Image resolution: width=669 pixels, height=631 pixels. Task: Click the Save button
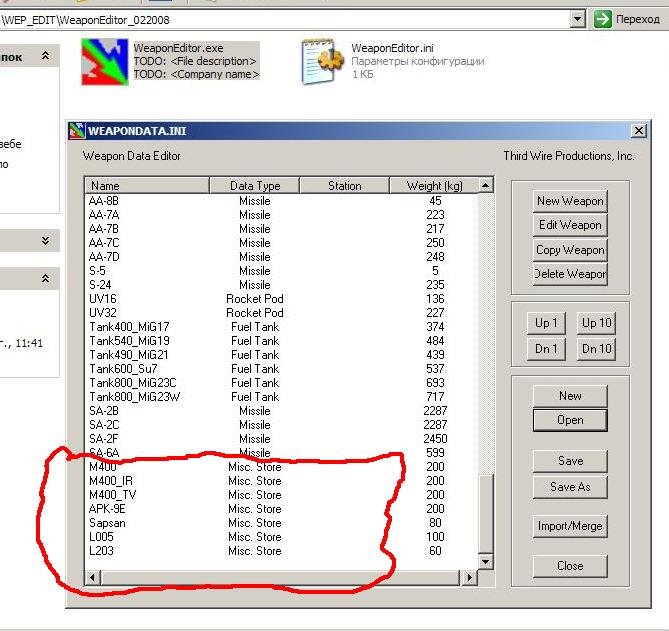coord(570,461)
